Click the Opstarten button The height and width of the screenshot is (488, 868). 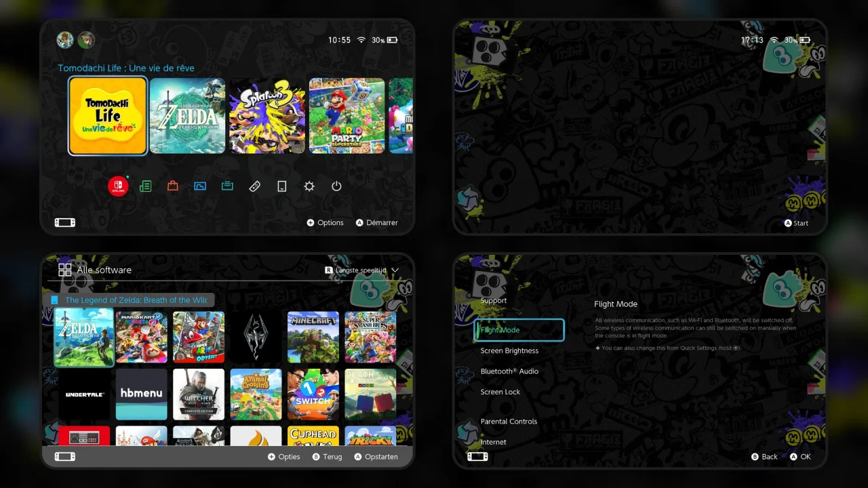(376, 457)
